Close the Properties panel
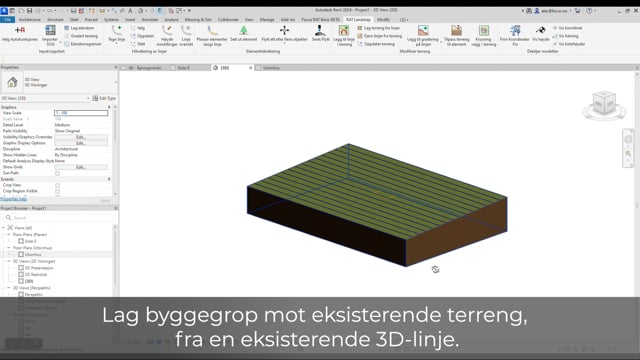Screen dimensions: 640x360 coord(116,67)
